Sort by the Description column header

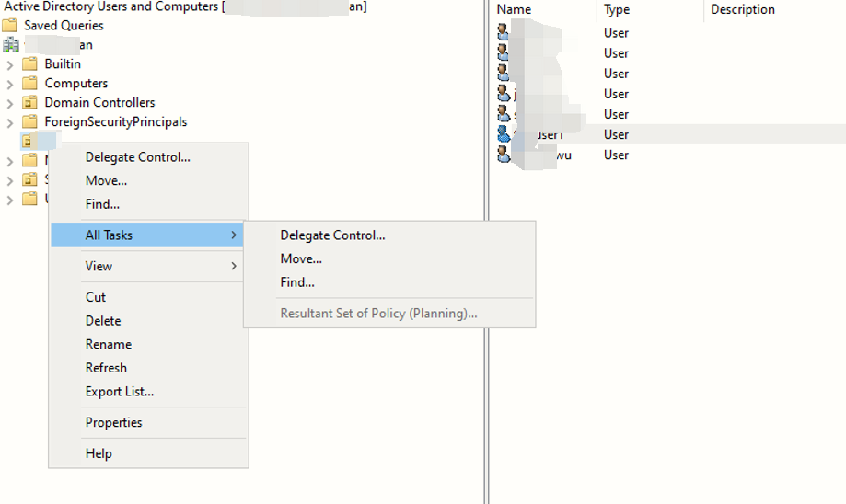(x=743, y=9)
